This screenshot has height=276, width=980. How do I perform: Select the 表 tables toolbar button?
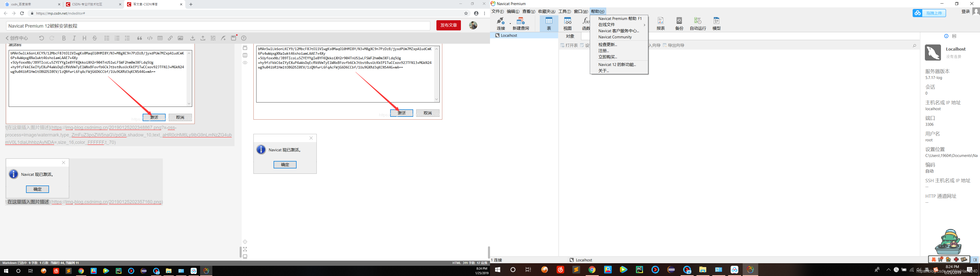[549, 23]
